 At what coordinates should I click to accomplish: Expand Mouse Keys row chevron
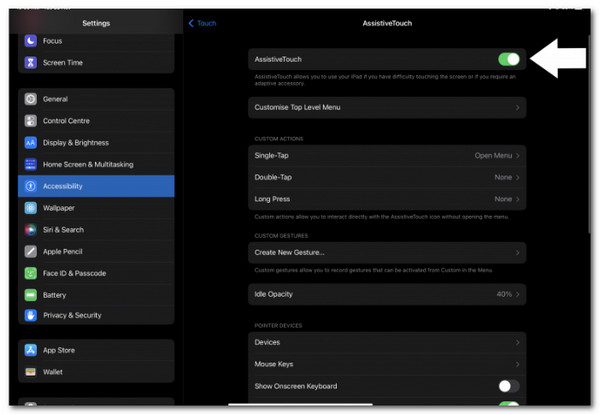pyautogui.click(x=517, y=365)
